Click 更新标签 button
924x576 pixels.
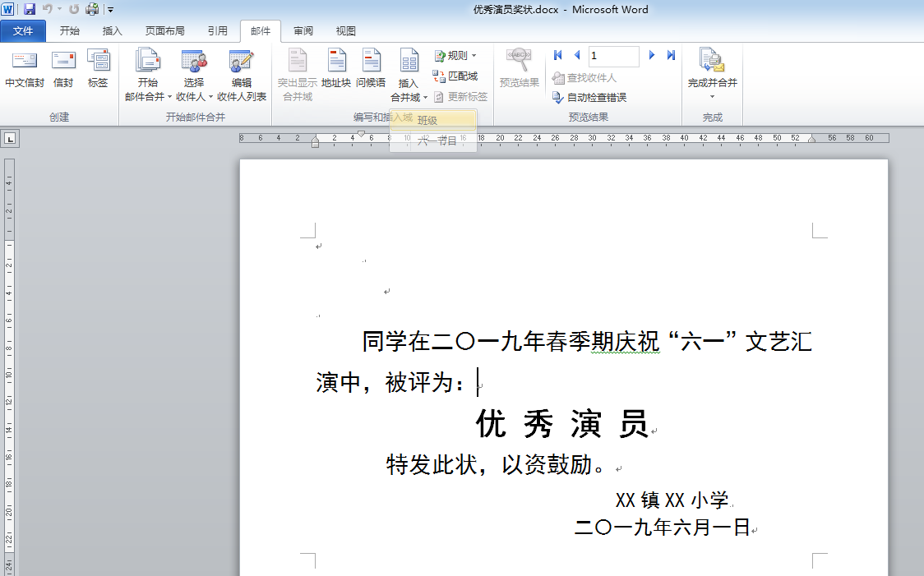pos(461,97)
